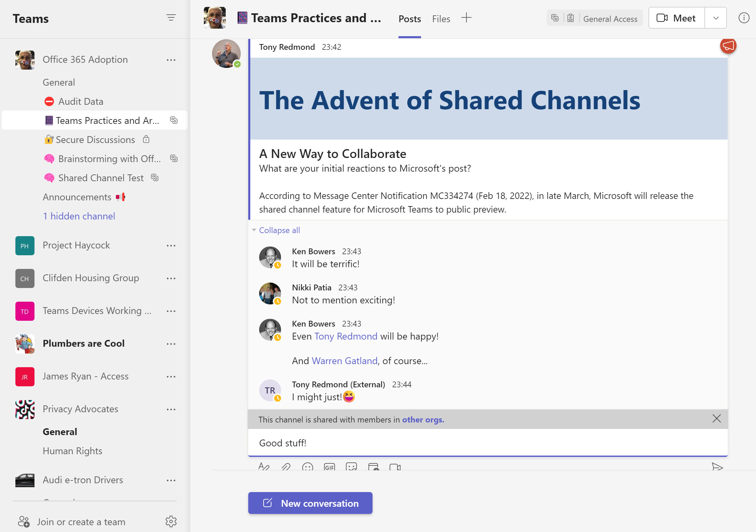Viewport: 756px width, 532px height.
Task: Select the Secure Discussions channel
Action: click(x=95, y=140)
